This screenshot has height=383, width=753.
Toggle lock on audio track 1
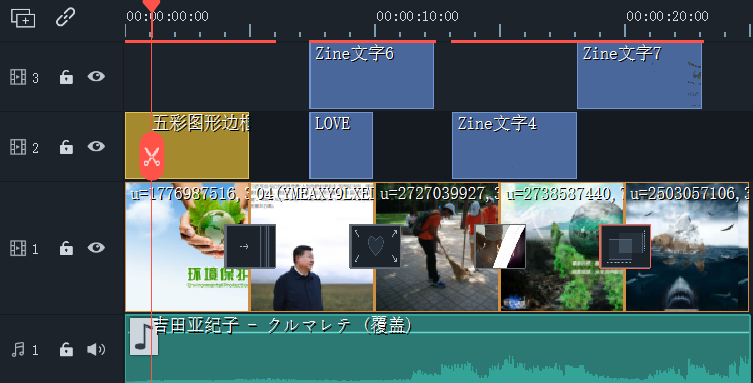pos(66,349)
